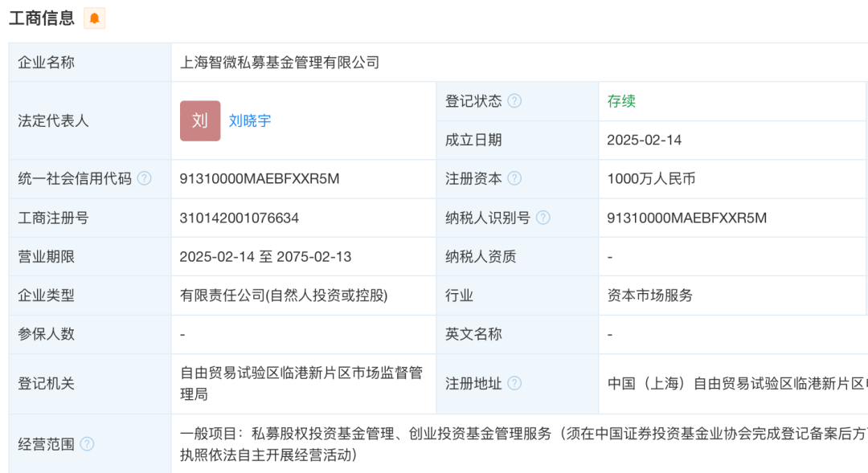Viewport: 868px width, 473px height.
Task: Click the 法定代表人 label cell
Action: click(90, 120)
